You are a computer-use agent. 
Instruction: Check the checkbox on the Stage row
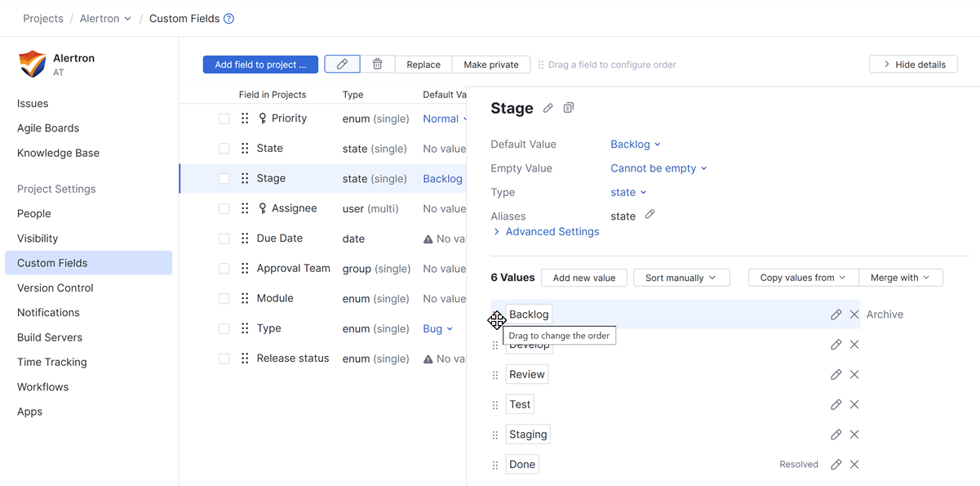click(x=224, y=178)
